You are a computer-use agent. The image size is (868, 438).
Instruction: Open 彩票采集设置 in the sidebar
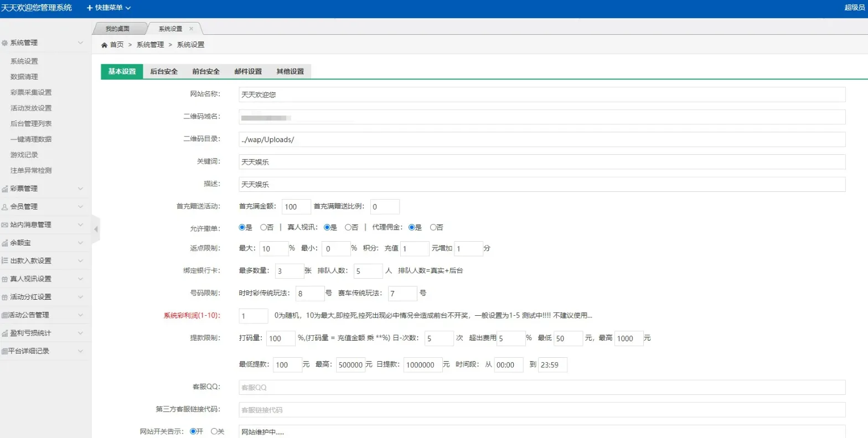click(x=31, y=92)
